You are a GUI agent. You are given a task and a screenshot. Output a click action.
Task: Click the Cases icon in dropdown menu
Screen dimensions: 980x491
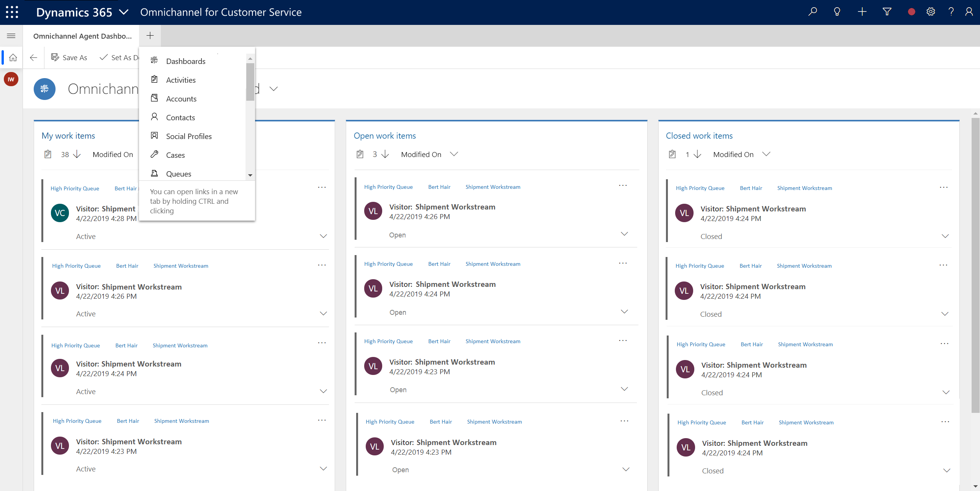point(155,155)
